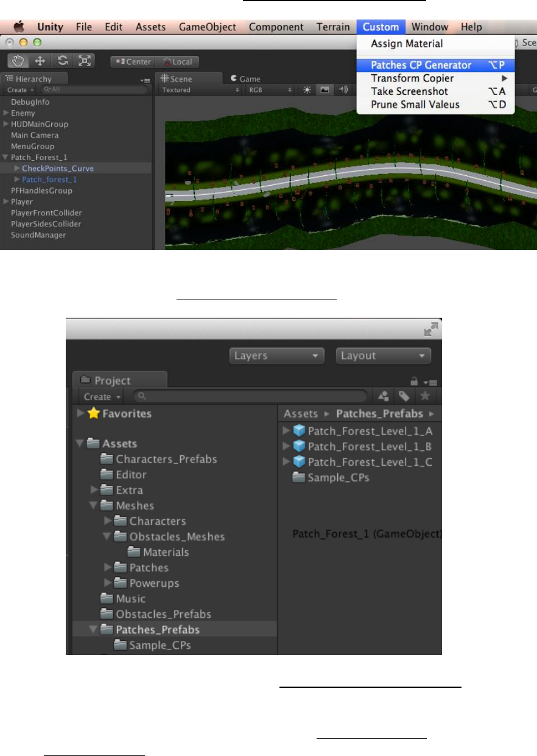The width and height of the screenshot is (537, 756).
Task: Click the Patch_Forest_Level_1_C prefab cube icon
Action: 299,462
